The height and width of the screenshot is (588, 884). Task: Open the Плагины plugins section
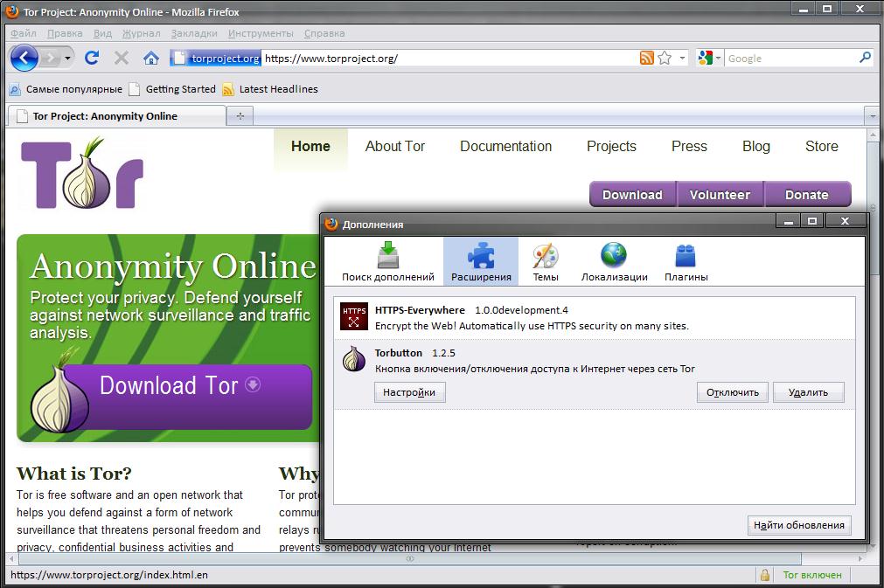coord(686,262)
